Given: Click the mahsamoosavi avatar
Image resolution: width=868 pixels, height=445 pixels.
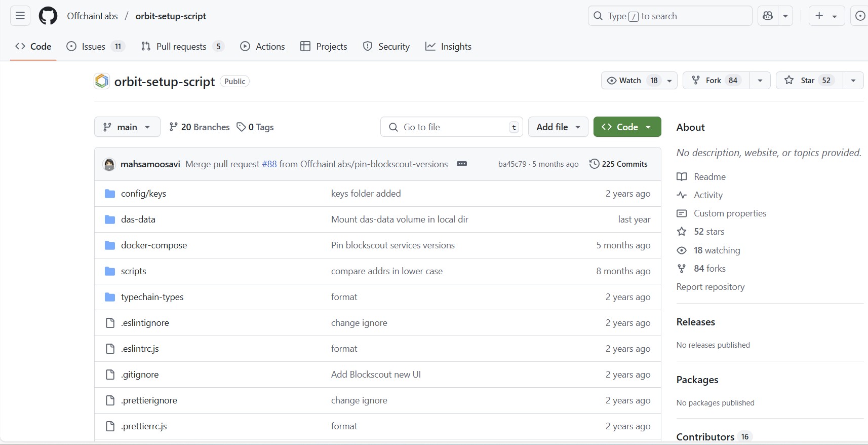Looking at the screenshot, I should click(109, 164).
